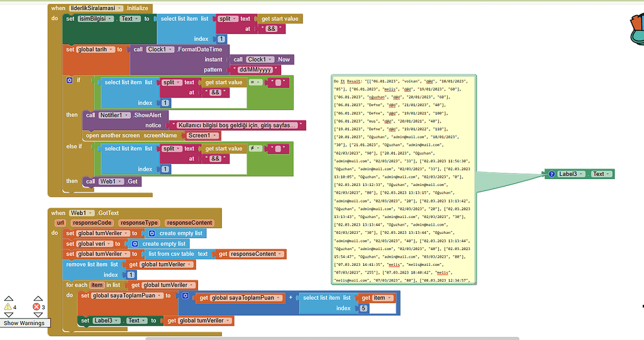Open the backpack icon at top right
Viewport: 644px width, 340px height.
[x=635, y=25]
